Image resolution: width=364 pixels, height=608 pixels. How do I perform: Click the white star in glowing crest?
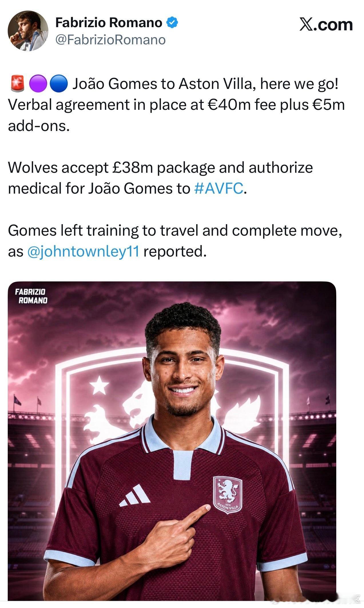99,385
